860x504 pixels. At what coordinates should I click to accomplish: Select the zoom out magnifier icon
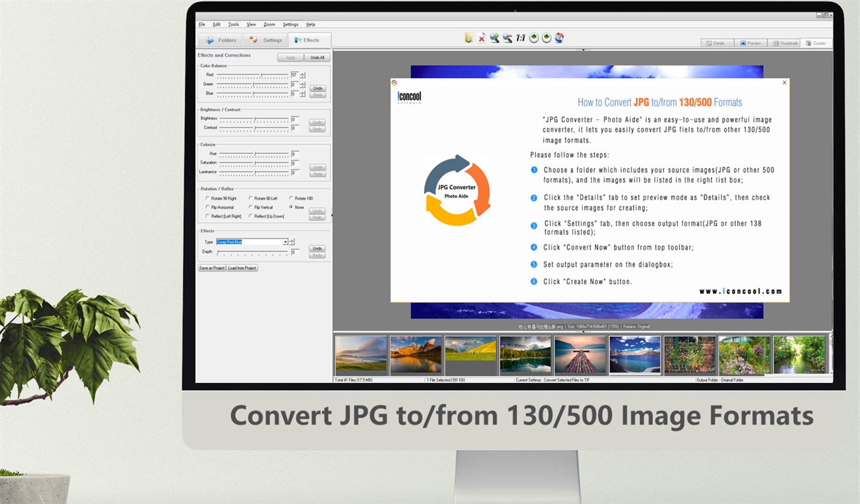tap(507, 38)
